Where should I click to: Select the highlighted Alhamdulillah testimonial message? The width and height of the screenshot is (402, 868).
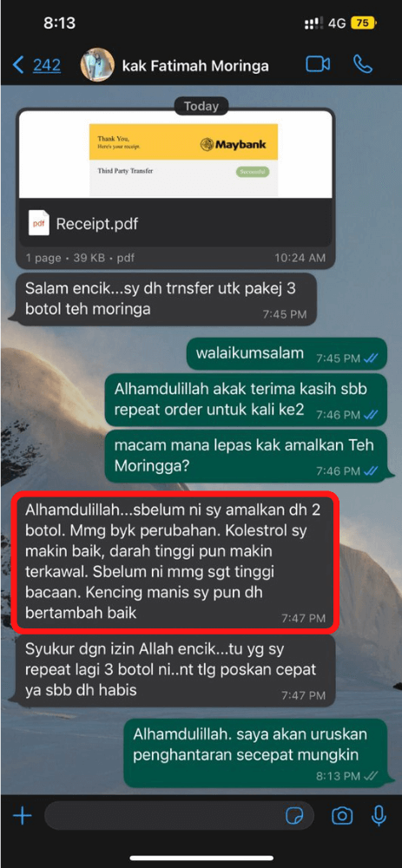pyautogui.click(x=175, y=560)
